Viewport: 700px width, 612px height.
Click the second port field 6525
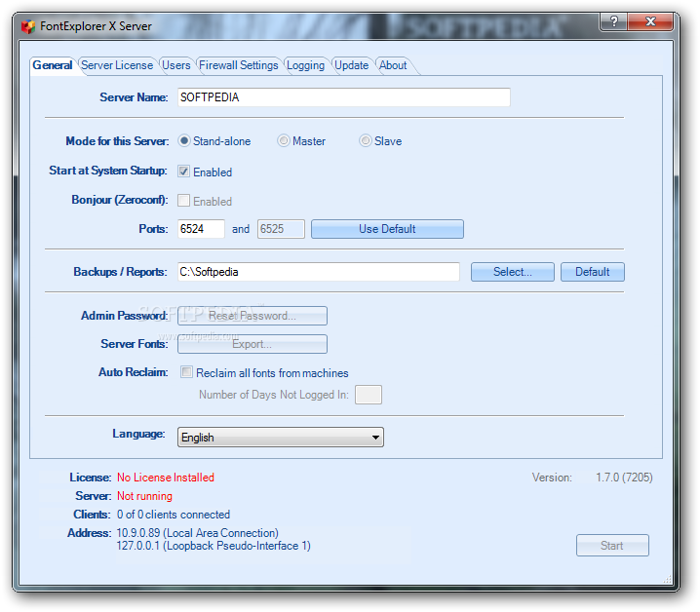pos(281,229)
